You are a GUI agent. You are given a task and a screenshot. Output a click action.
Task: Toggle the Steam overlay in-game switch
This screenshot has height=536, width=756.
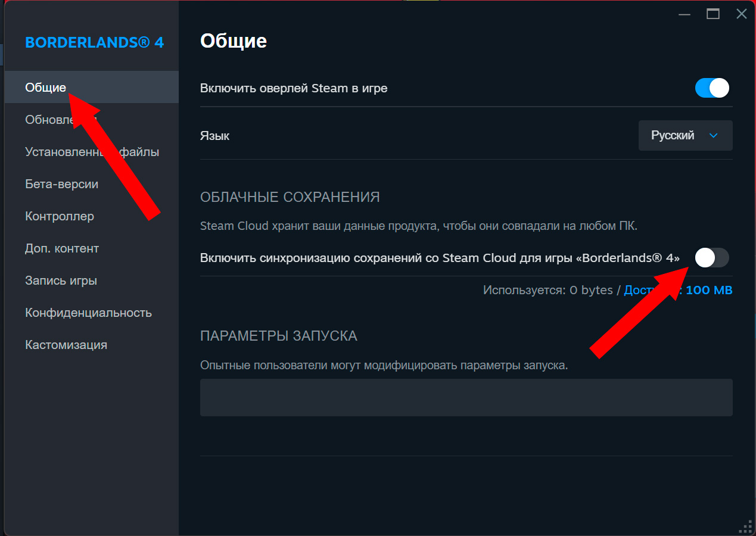click(712, 89)
